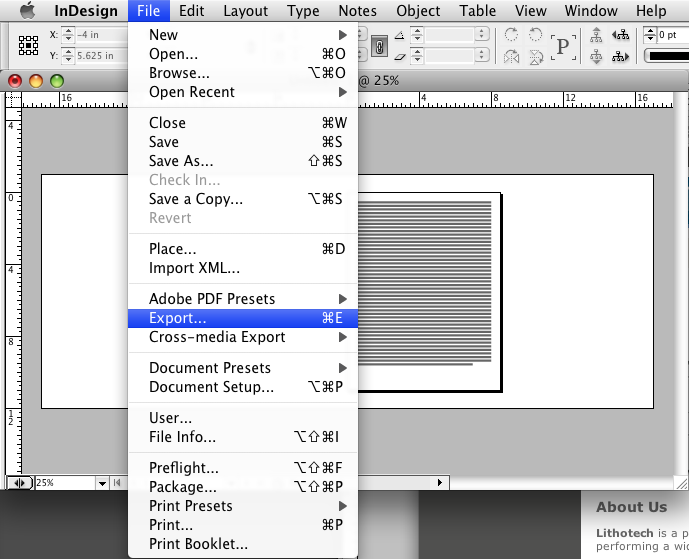This screenshot has width=689, height=559.
Task: Choose Import XML... menu entry
Action: 243,268
